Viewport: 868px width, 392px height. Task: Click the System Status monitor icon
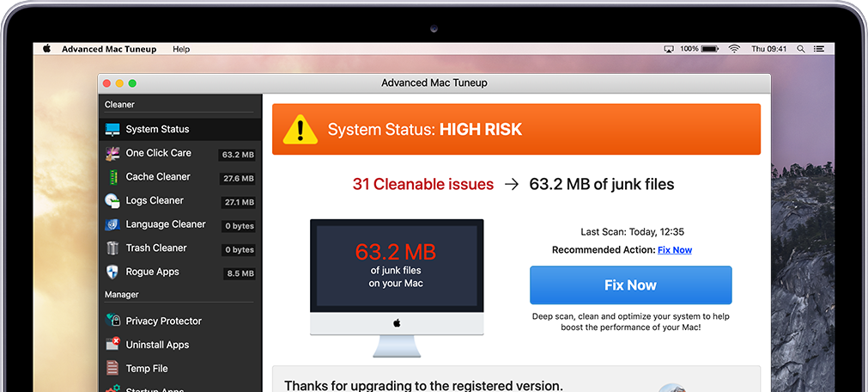112,130
